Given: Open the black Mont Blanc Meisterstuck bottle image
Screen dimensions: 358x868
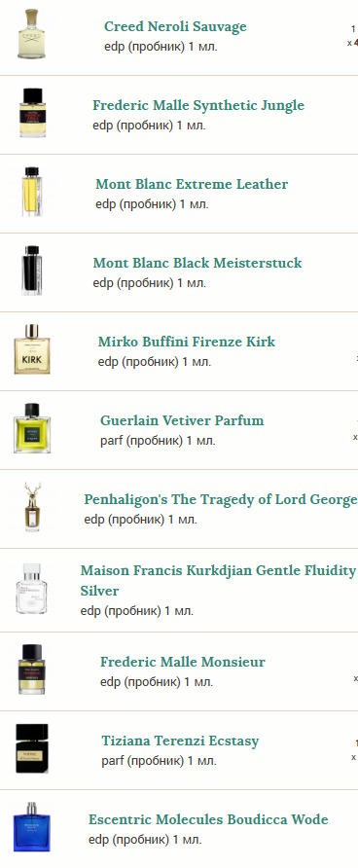Looking at the screenshot, I should [x=32, y=271].
